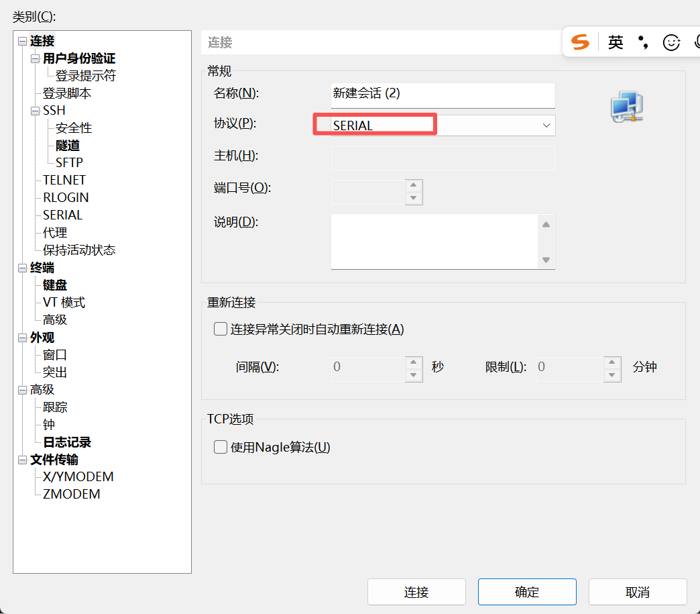Click the Sogou input method logo
This screenshot has height=614, width=700.
coord(581,42)
